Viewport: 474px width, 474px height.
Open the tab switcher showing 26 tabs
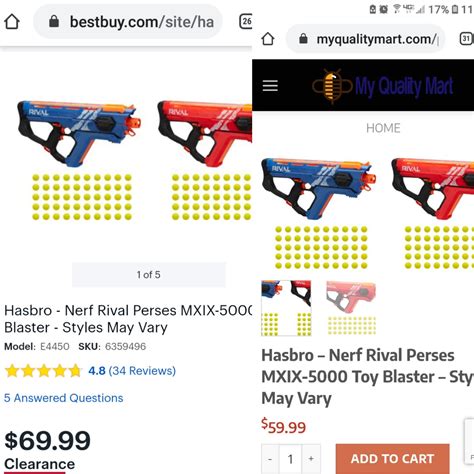click(246, 21)
